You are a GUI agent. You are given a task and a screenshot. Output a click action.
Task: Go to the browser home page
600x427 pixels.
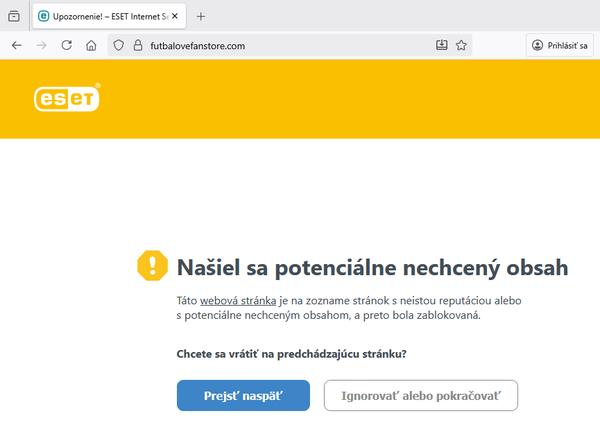[x=91, y=45]
